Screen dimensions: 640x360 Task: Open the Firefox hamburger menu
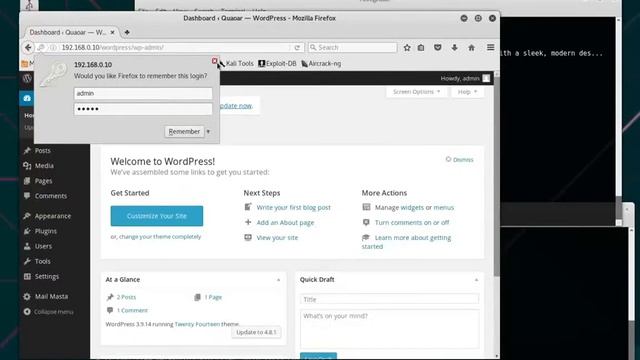click(x=490, y=47)
